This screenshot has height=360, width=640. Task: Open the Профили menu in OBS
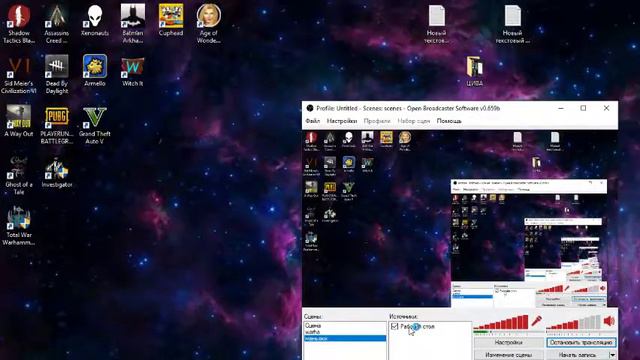point(377,121)
